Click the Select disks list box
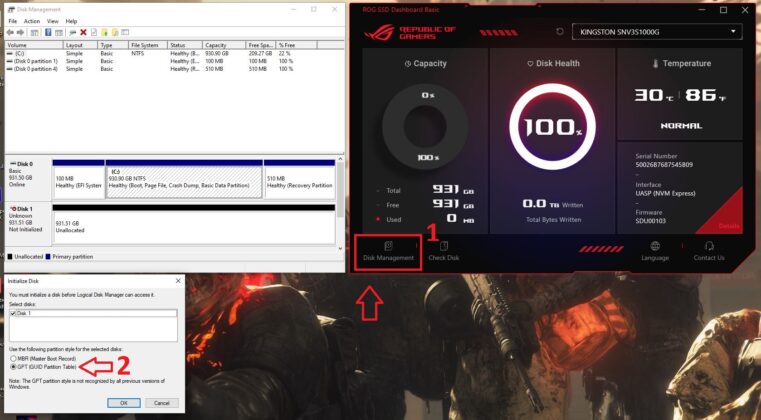 [93, 325]
